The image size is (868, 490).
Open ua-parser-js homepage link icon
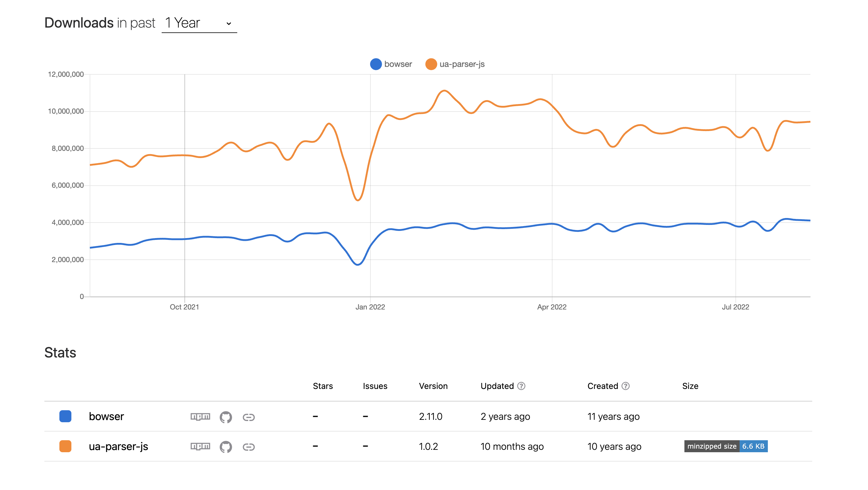pos(249,447)
